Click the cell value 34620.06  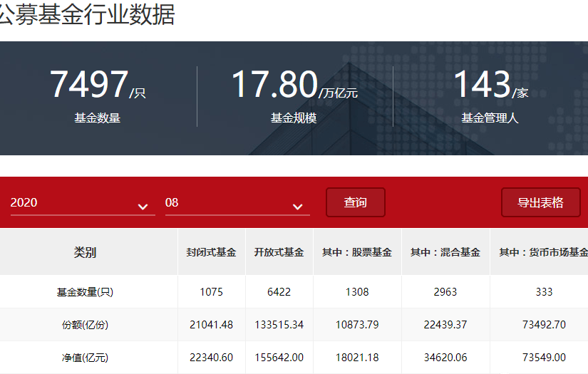pyautogui.click(x=445, y=358)
